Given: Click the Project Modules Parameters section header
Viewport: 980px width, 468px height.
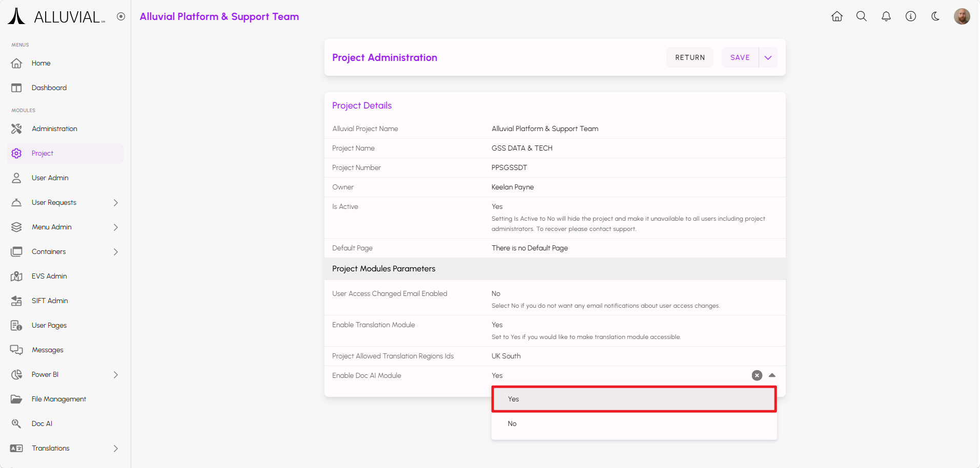Looking at the screenshot, I should click(555, 269).
